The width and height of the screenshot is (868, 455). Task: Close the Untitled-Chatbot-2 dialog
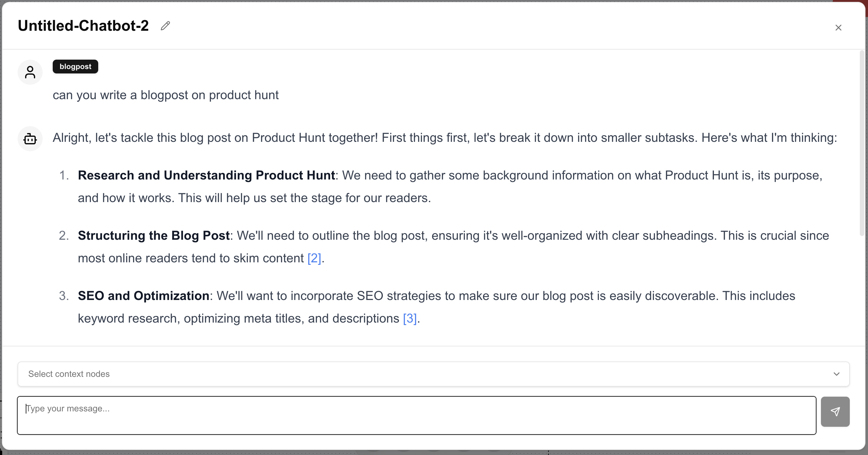[838, 28]
